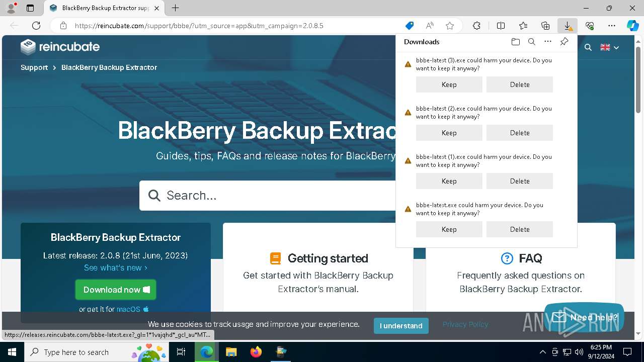This screenshot has width=644, height=362.
Task: Open File Explorer from taskbar
Action: click(x=231, y=352)
